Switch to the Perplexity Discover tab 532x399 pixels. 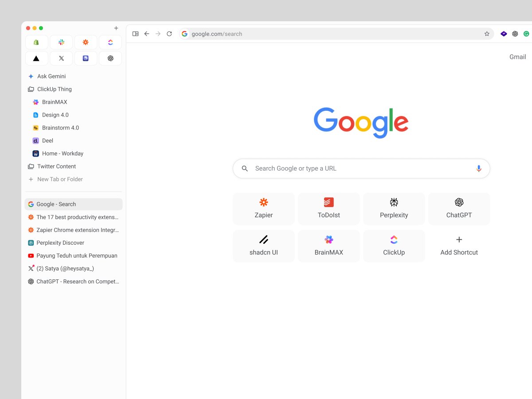click(x=74, y=243)
